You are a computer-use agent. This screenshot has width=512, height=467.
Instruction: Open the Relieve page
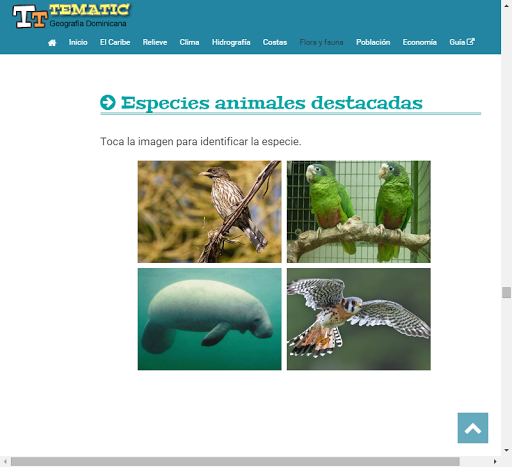pyautogui.click(x=155, y=42)
